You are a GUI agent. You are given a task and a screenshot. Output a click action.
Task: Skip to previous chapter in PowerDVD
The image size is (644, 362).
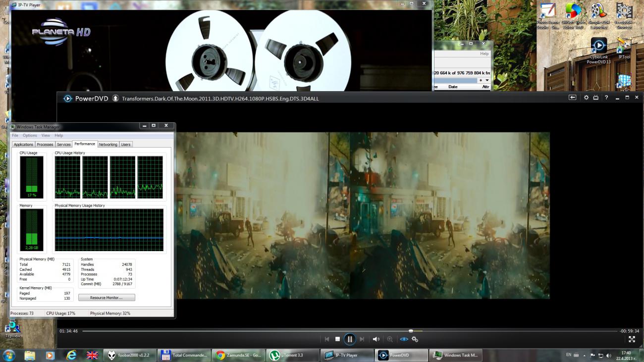327,339
